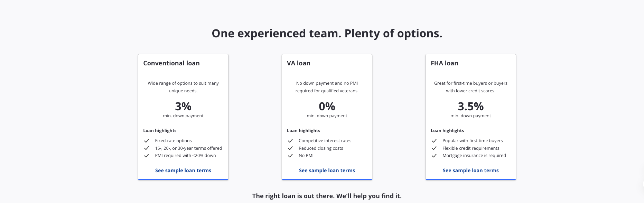Click checkmark next to Competitive interest rates
644x203 pixels.
pyautogui.click(x=290, y=141)
